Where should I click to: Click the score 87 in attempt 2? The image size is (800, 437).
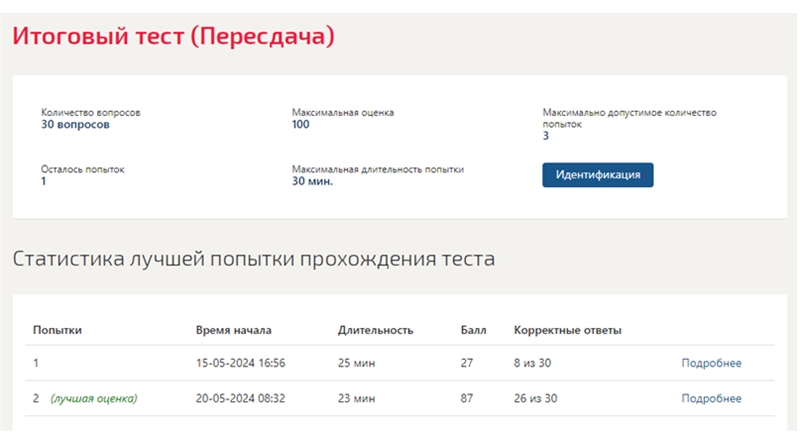[466, 398]
